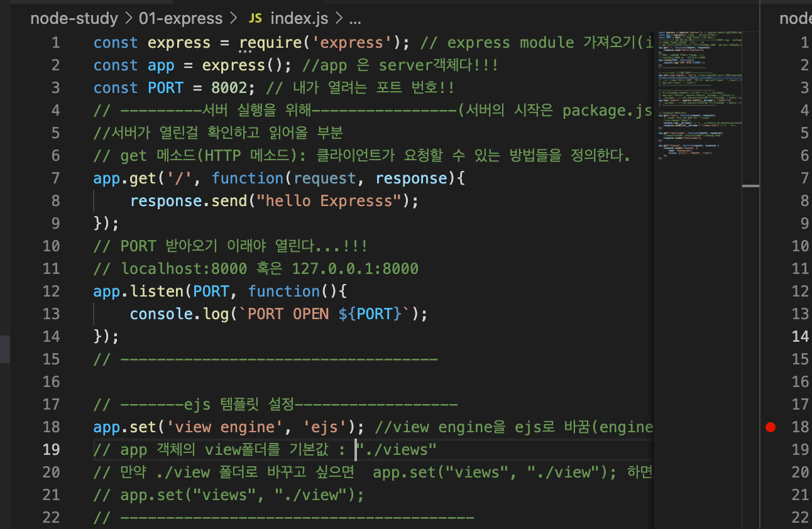Click the PORT constant on line 3

[165, 87]
